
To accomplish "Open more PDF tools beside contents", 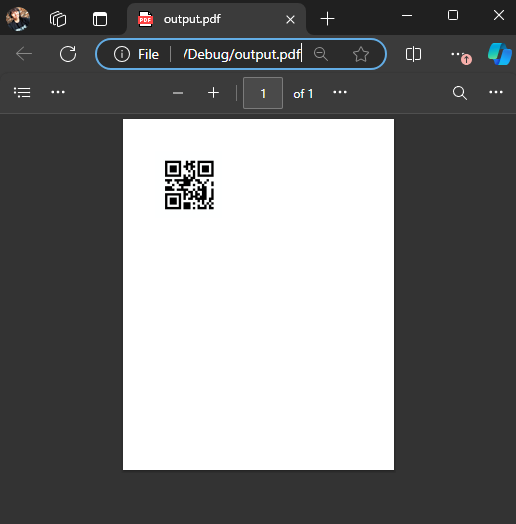I will pyautogui.click(x=58, y=92).
